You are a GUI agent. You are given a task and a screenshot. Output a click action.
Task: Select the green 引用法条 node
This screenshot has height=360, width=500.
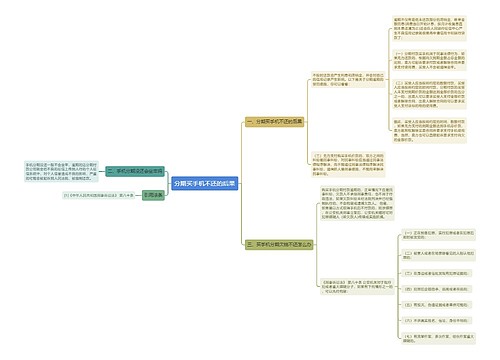pos(153,195)
